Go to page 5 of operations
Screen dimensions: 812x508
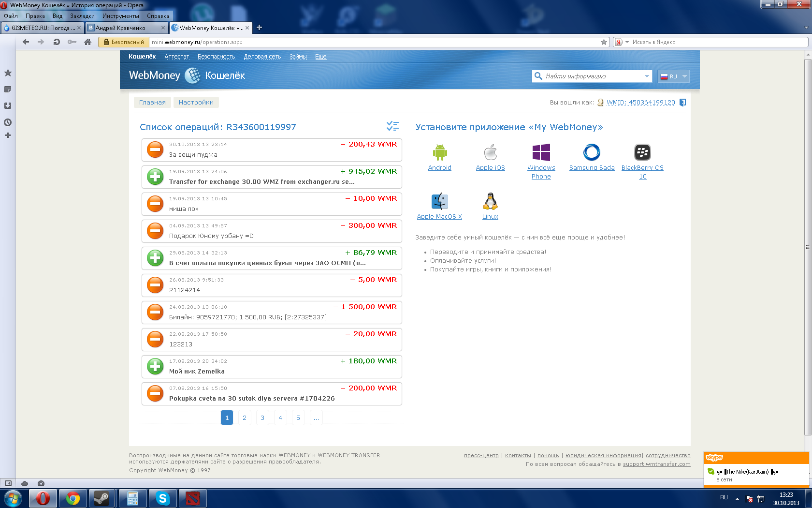298,418
